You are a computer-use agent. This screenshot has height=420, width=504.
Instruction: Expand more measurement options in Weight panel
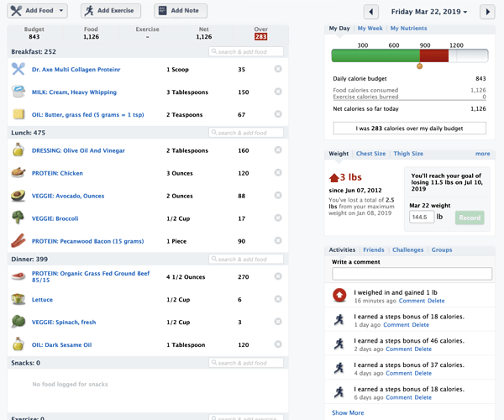coord(482,154)
